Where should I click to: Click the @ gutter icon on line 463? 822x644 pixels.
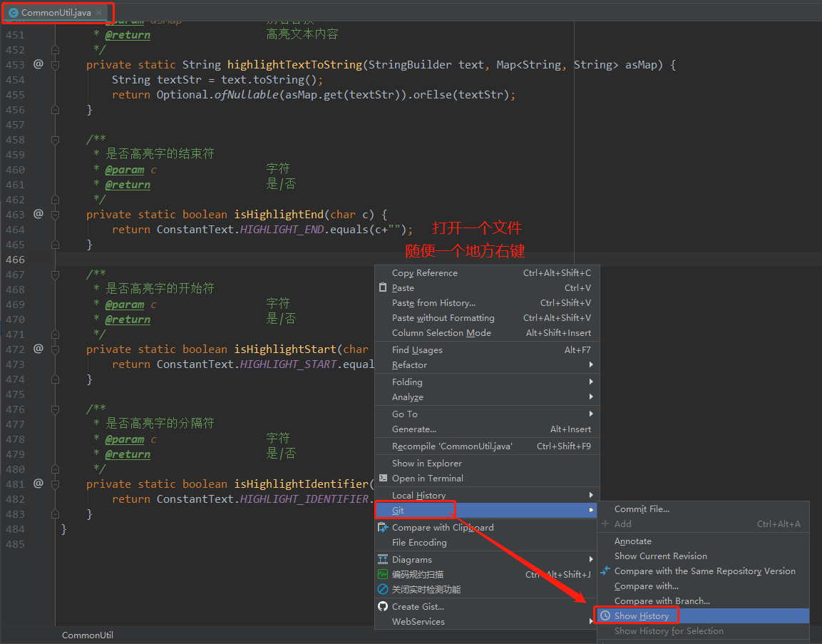click(x=38, y=214)
